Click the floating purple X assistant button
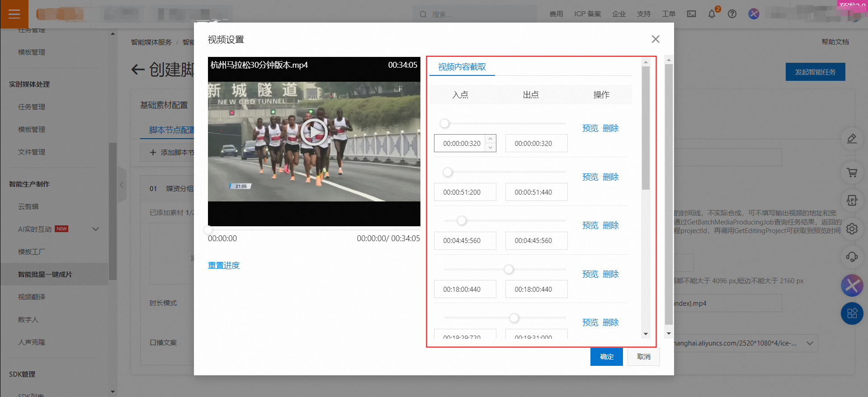868x397 pixels. coord(852,285)
